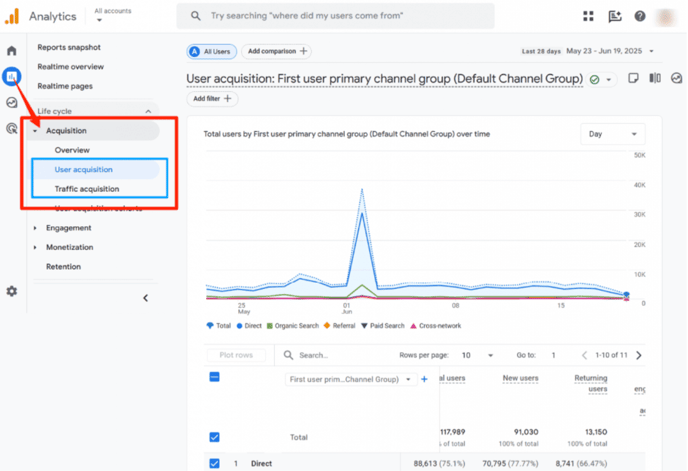The image size is (688, 471).
Task: Click the 91,030 new users total
Action: coord(526,432)
